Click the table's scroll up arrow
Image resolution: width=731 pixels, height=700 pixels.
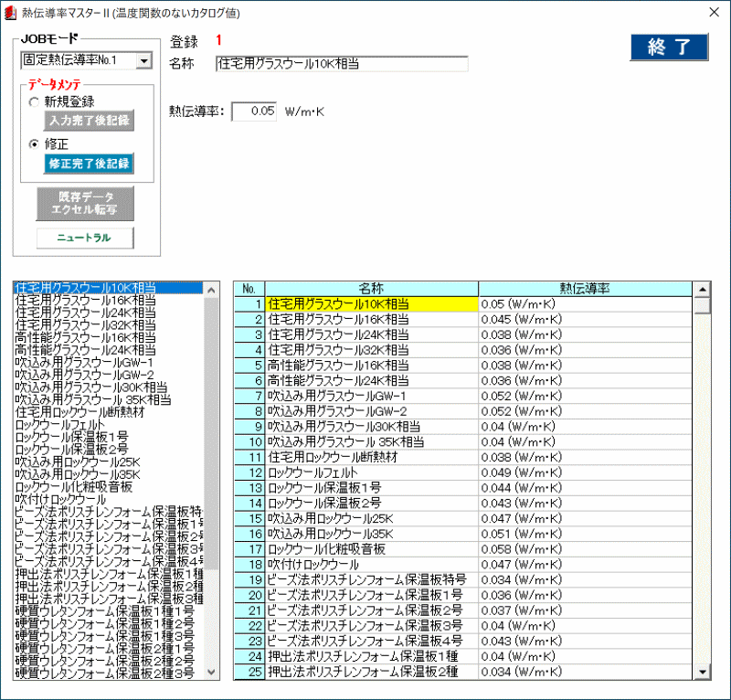(703, 289)
